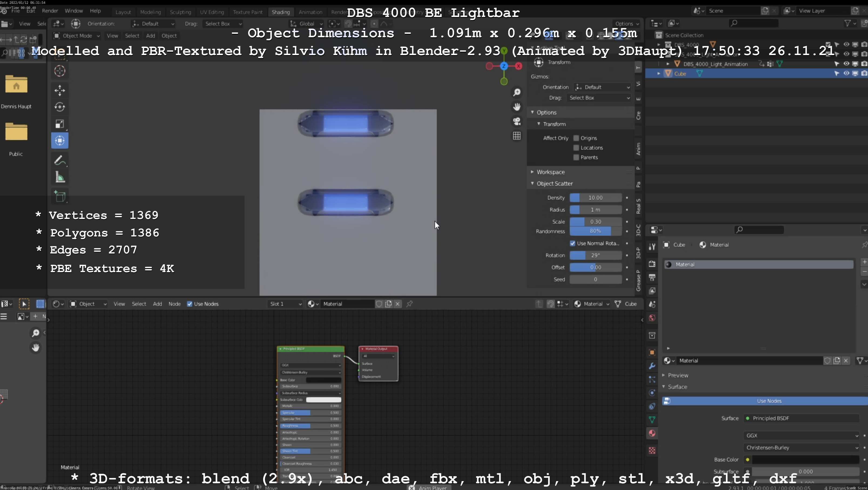Open the Window menu
The width and height of the screenshot is (868, 490).
(x=73, y=11)
